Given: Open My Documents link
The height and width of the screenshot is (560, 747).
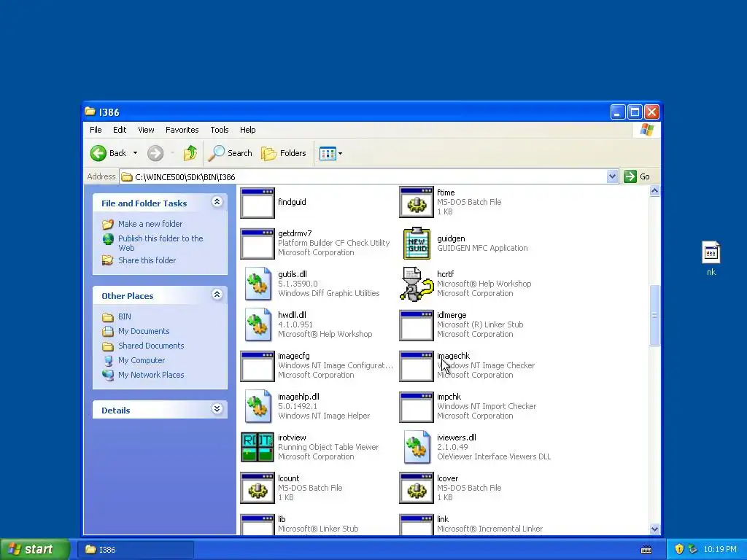Looking at the screenshot, I should pyautogui.click(x=144, y=332).
